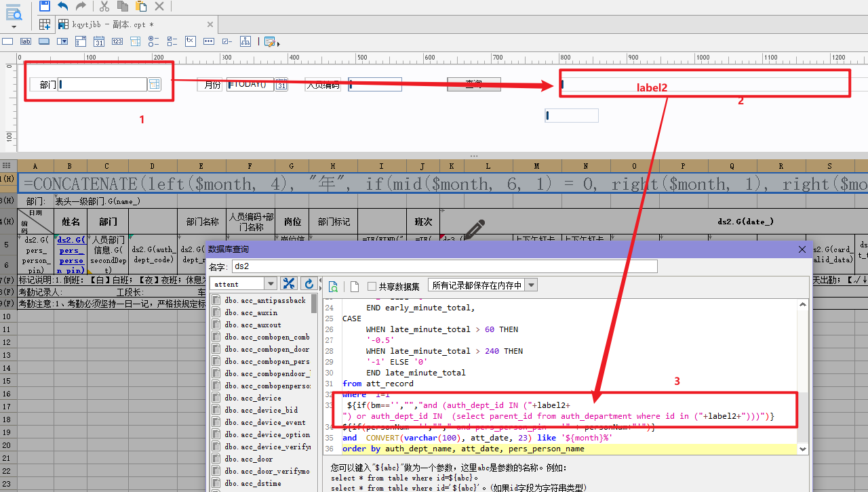
Task: Click the 查询 button in parameter pane
Action: (x=474, y=84)
